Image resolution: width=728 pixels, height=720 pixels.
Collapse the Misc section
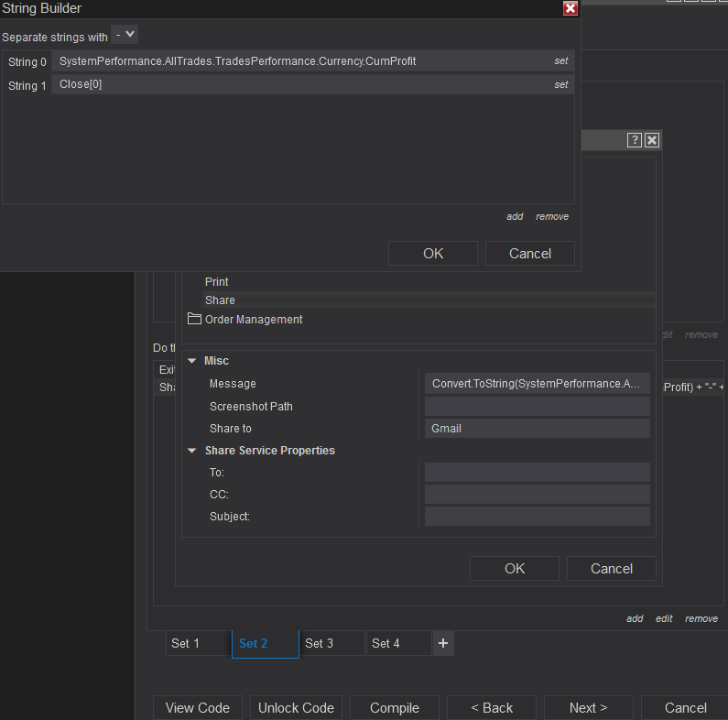point(192,361)
